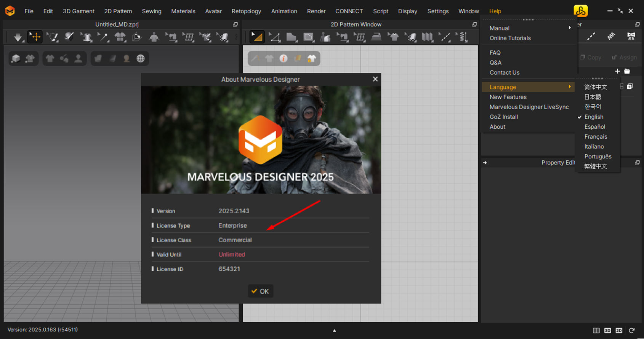Viewport: 644px width, 339px height.
Task: Toggle the wireframe globe display in 3D view
Action: 141,58
